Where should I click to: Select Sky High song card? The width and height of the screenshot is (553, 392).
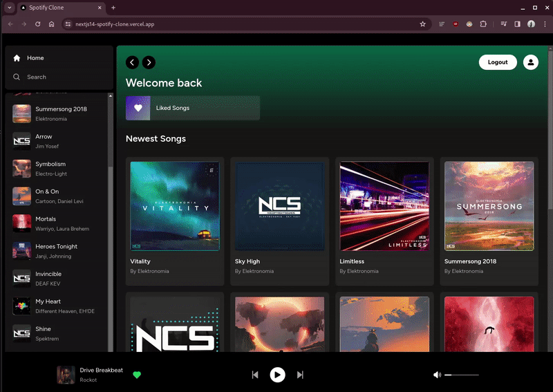[x=280, y=221]
